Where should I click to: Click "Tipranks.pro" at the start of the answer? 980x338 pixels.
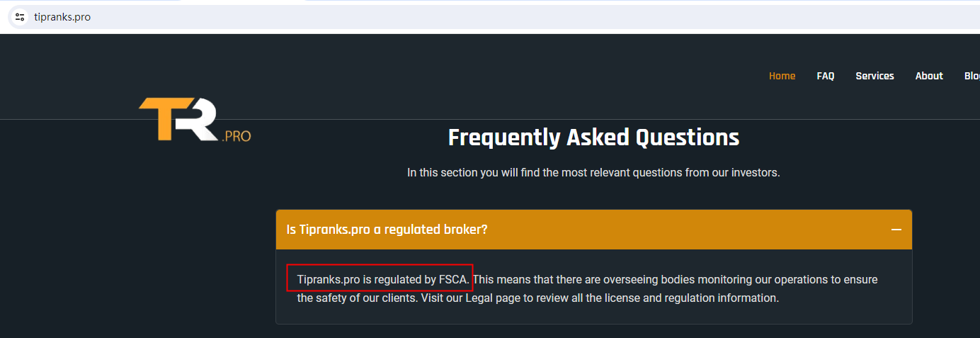[x=329, y=280]
